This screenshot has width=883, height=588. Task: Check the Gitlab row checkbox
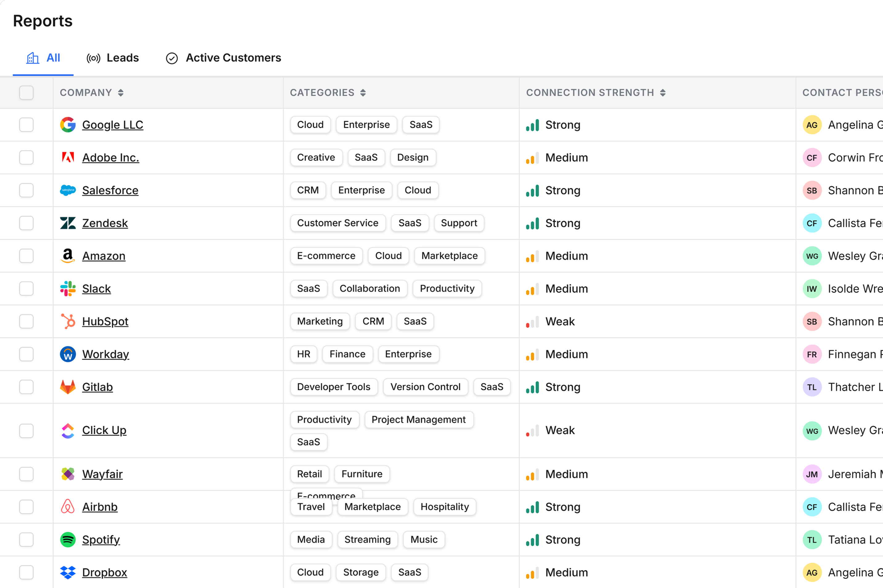[26, 387]
